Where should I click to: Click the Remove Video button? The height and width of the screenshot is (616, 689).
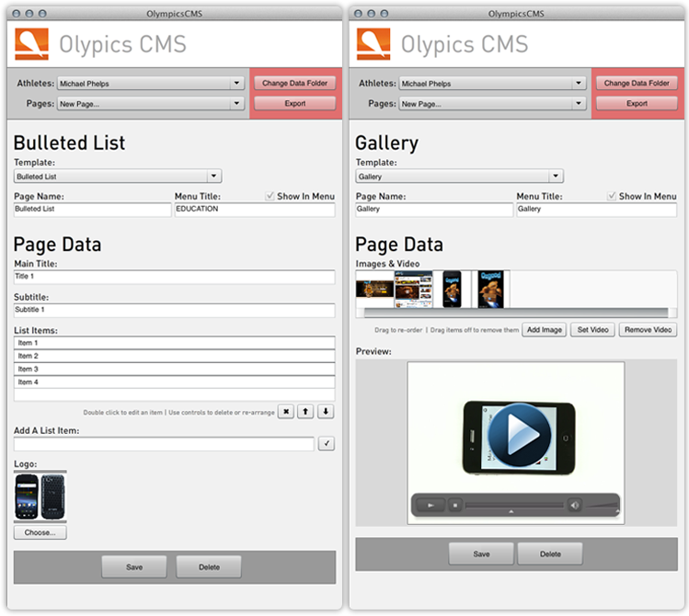[648, 330]
